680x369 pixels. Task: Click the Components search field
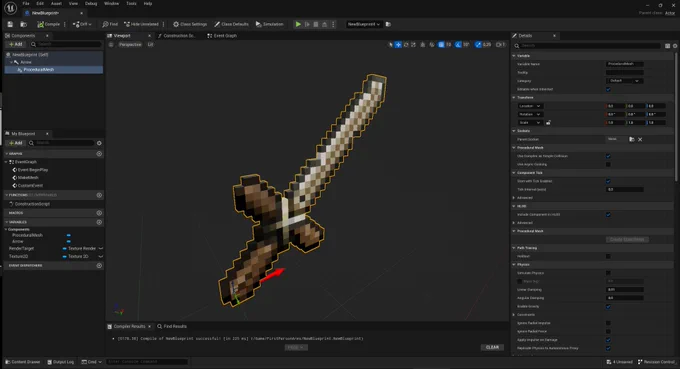[66, 44]
